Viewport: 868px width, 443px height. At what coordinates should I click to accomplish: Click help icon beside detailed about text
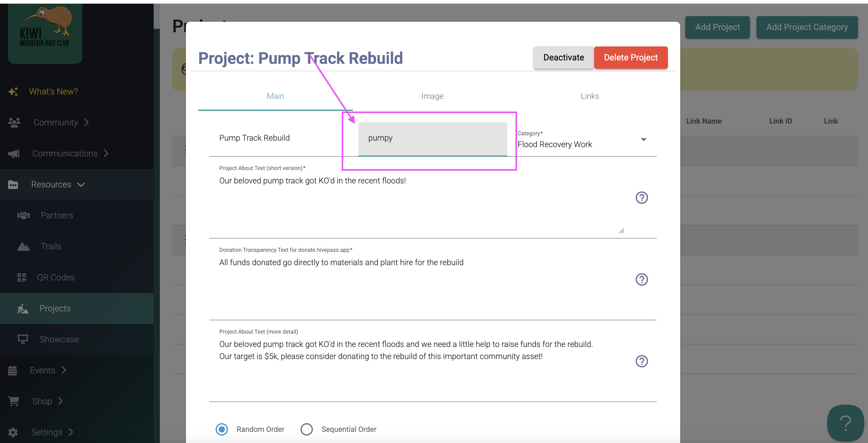click(642, 361)
